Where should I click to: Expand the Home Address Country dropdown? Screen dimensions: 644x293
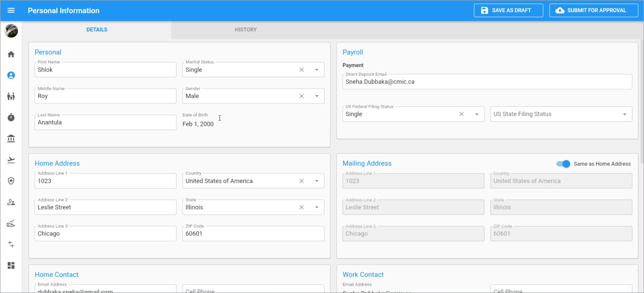(316, 181)
